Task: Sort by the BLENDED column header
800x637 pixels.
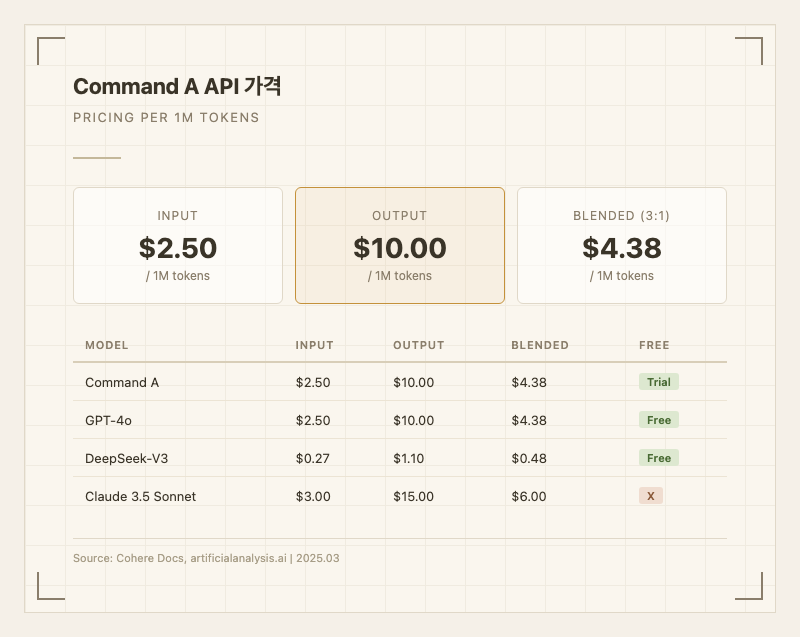Action: point(539,345)
